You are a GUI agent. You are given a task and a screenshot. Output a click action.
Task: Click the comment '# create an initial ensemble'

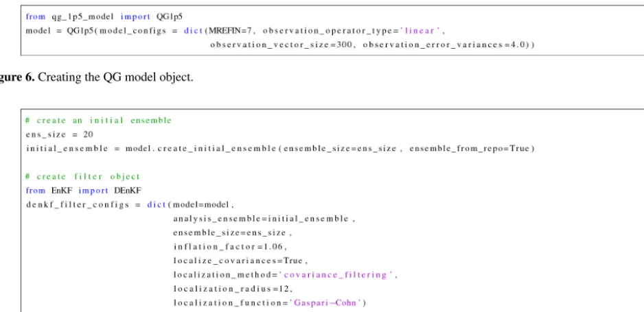(98, 121)
